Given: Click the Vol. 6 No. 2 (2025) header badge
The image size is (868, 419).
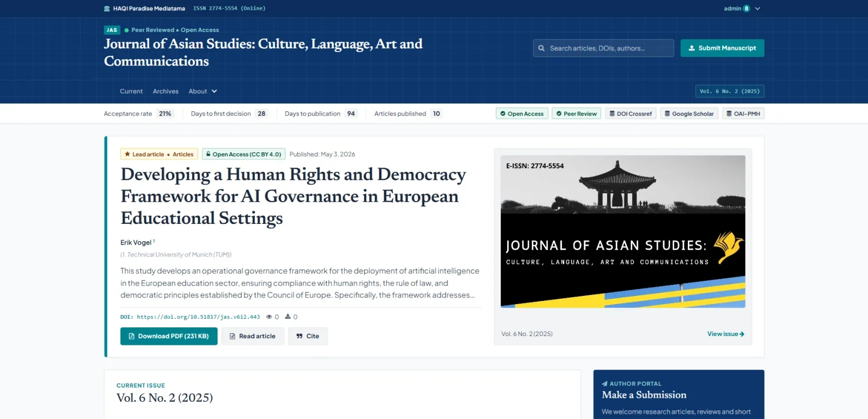Looking at the screenshot, I should [730, 92].
